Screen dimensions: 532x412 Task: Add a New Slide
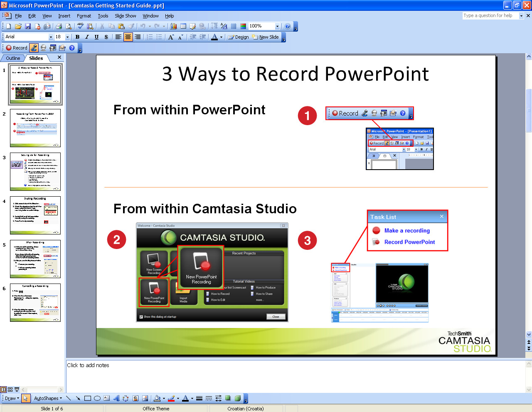click(265, 37)
